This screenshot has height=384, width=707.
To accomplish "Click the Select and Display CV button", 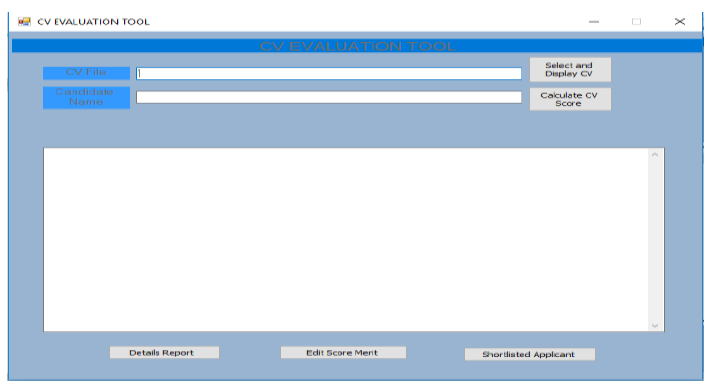I will point(570,69).
